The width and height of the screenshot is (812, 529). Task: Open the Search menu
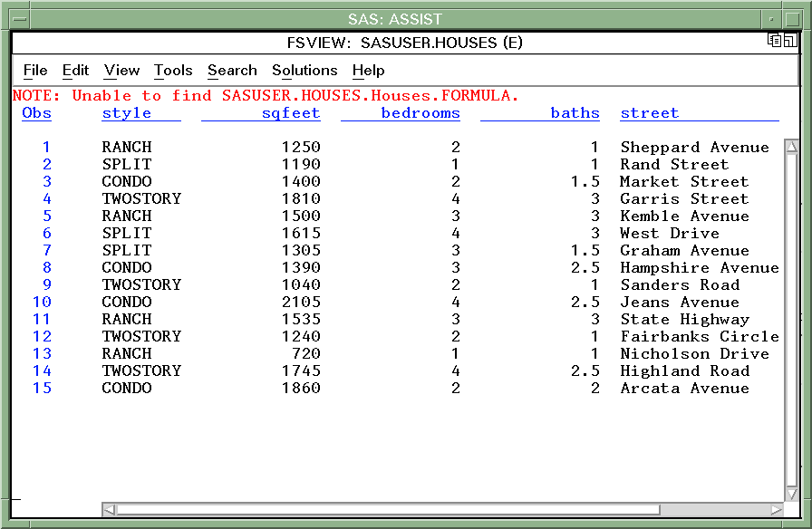click(231, 70)
